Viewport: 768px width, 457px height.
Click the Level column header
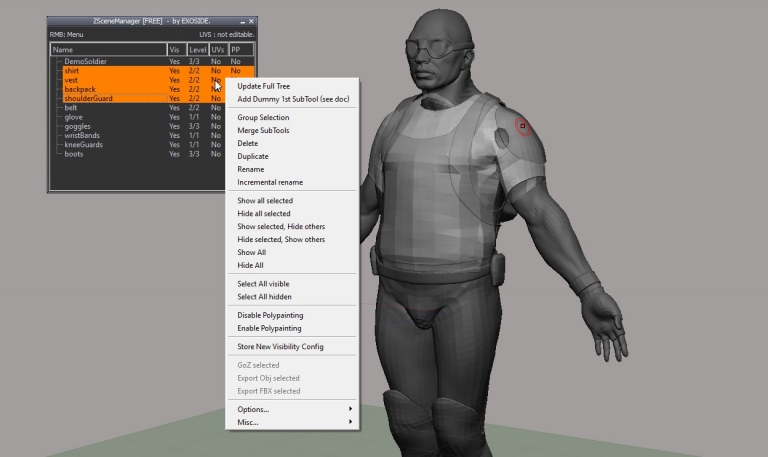tap(197, 49)
